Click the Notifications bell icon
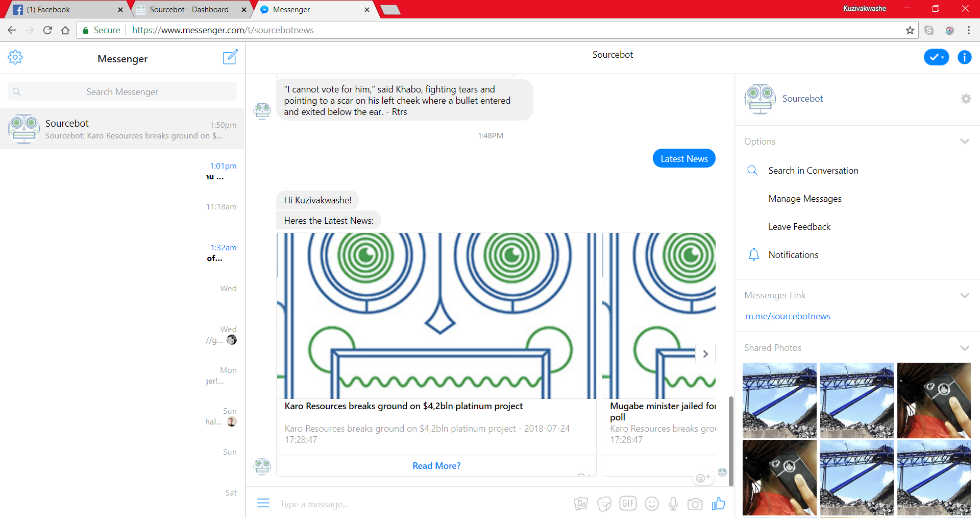 click(753, 254)
